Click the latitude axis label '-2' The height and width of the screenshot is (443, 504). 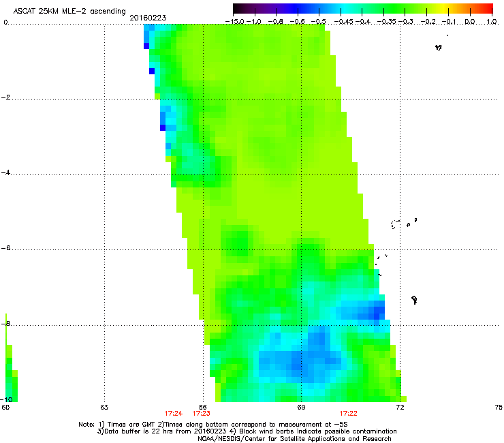pos(5,97)
